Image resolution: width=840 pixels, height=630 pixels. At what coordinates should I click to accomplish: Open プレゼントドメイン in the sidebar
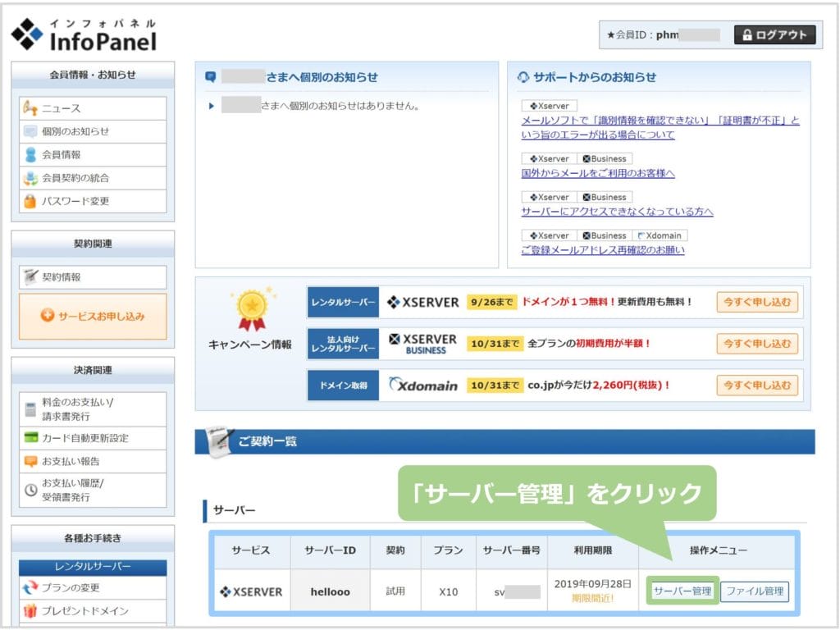tap(93, 610)
